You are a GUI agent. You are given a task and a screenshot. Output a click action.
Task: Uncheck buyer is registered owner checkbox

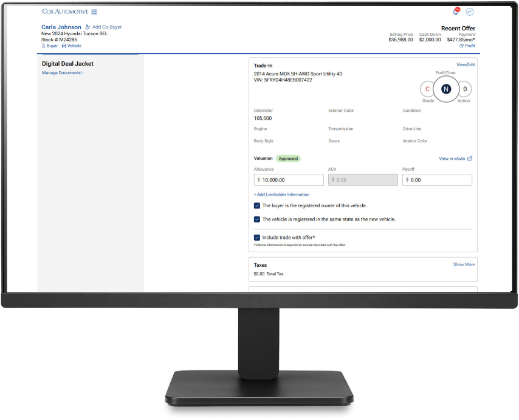click(257, 205)
